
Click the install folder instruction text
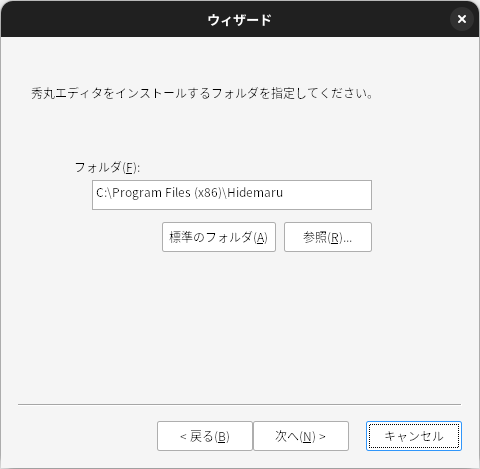coord(202,93)
